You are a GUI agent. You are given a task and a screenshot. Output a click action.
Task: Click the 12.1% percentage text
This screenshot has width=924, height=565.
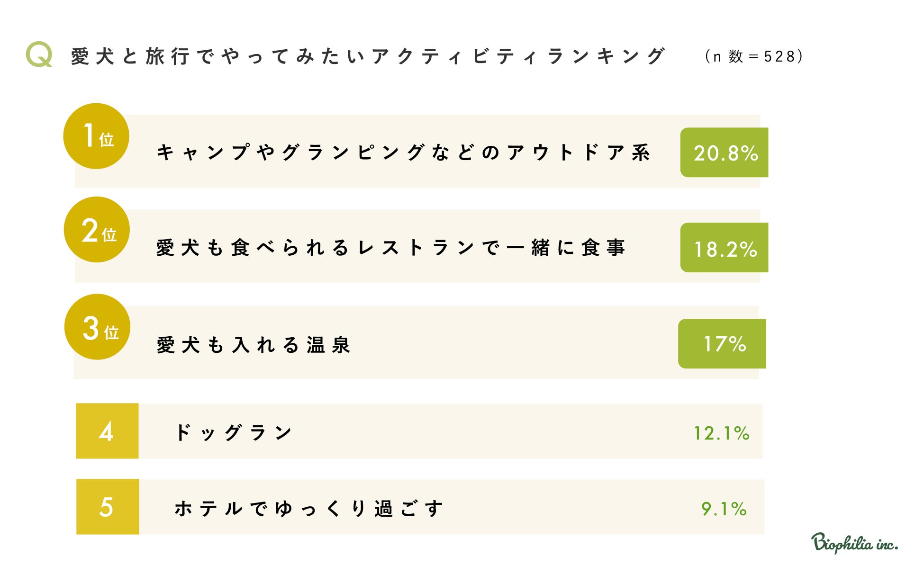coord(721,433)
